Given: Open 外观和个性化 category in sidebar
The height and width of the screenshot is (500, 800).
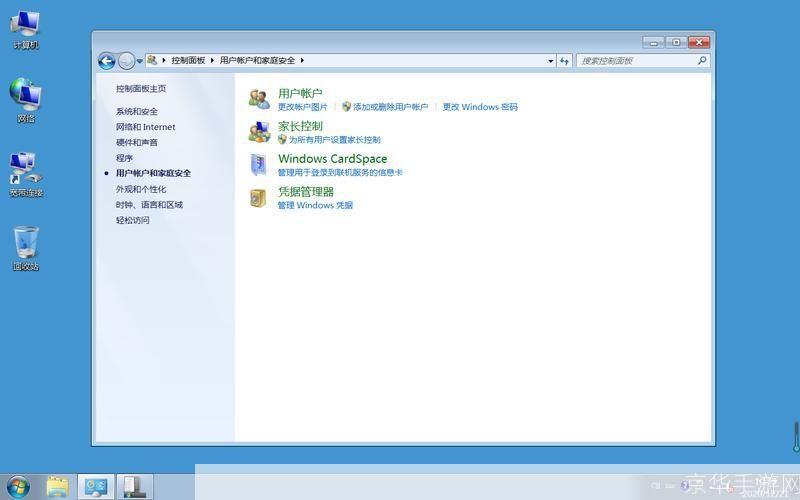Looking at the screenshot, I should 141,189.
